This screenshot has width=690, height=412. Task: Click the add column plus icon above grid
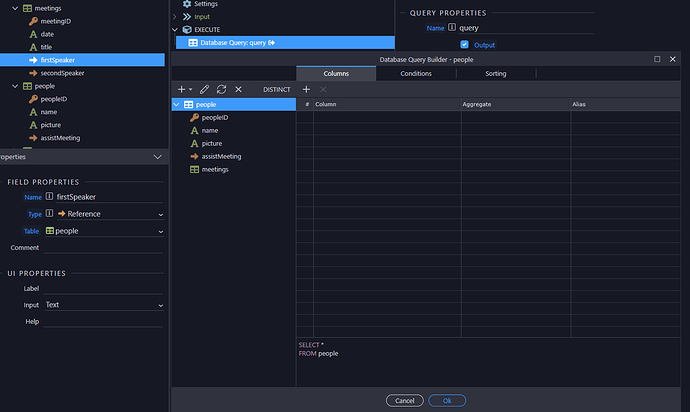(306, 89)
